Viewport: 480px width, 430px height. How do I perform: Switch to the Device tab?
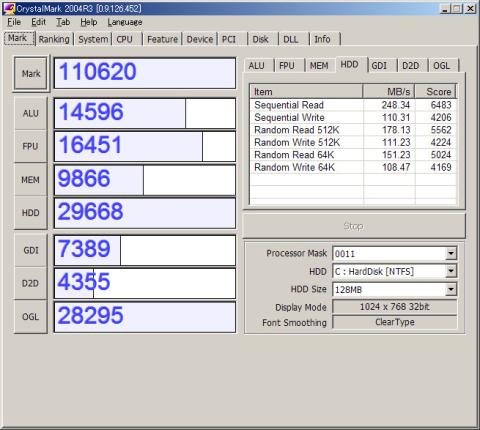[x=200, y=39]
